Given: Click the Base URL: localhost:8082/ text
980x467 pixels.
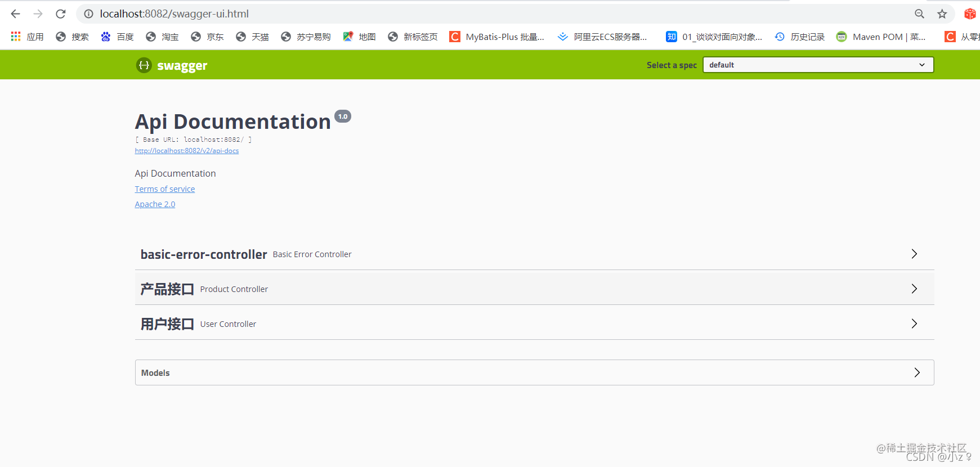Looking at the screenshot, I should pos(193,140).
